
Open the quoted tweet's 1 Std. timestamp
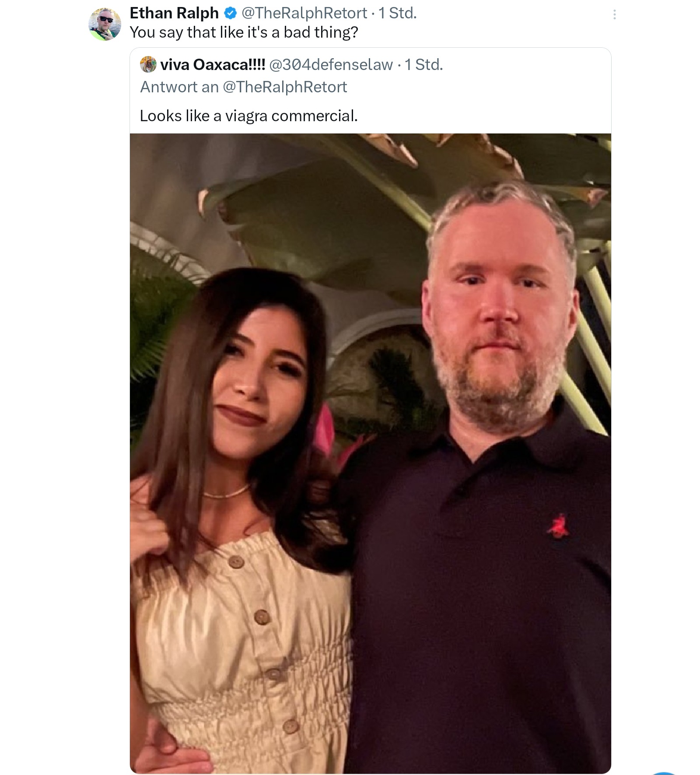pos(423,65)
